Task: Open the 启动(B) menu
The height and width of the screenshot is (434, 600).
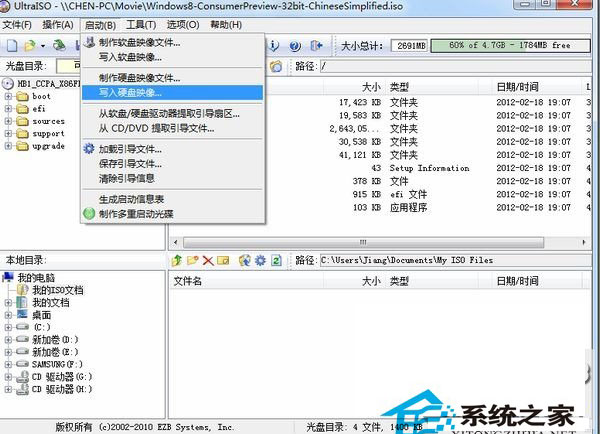Action: pyautogui.click(x=100, y=25)
